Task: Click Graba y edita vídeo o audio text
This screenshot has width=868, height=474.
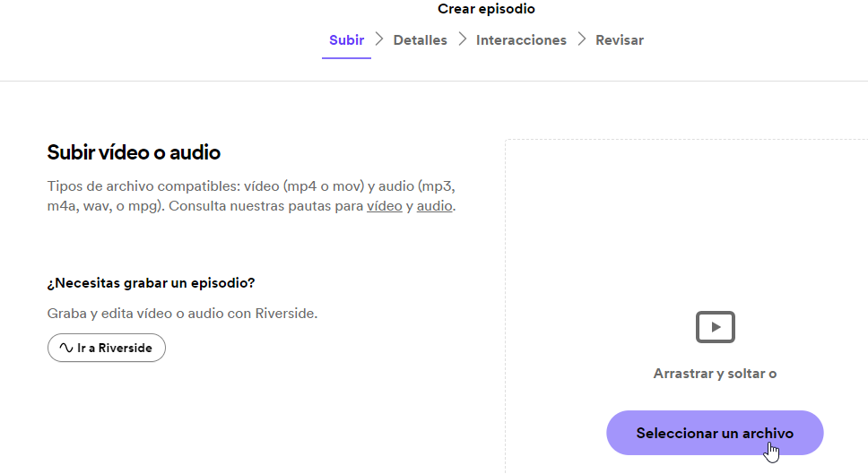Action: point(182,314)
